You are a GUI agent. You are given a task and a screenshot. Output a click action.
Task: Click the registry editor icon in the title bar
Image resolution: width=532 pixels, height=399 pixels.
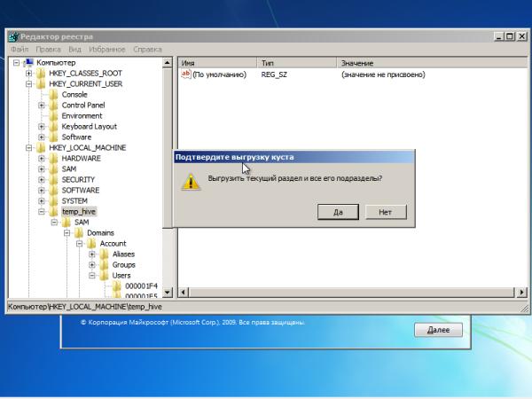point(13,36)
